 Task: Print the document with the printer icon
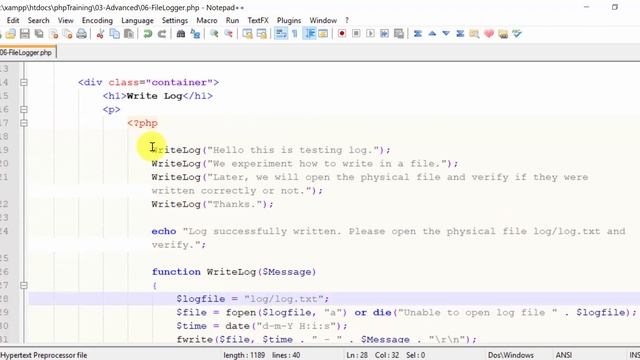click(x=82, y=34)
